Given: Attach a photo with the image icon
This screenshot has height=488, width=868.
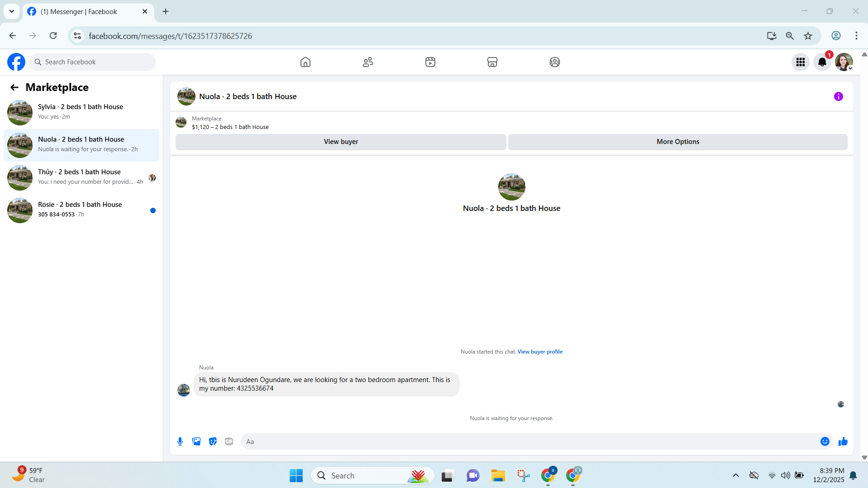Looking at the screenshot, I should pos(196,441).
